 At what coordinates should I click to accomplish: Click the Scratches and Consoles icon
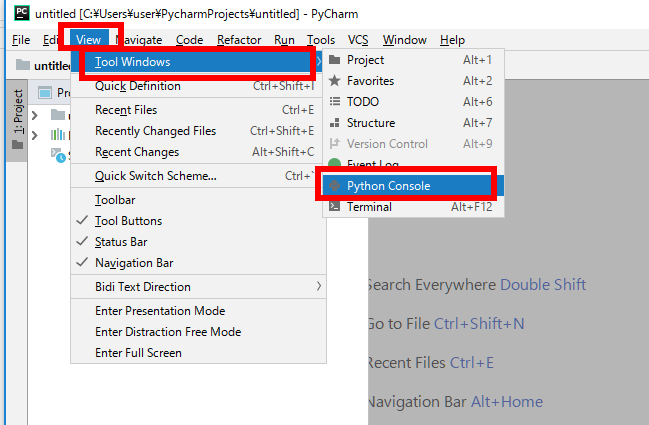click(58, 155)
